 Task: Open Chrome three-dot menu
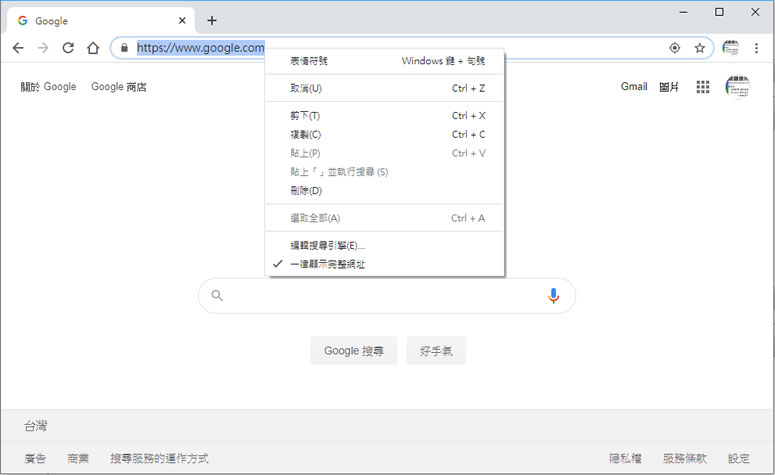coord(757,48)
